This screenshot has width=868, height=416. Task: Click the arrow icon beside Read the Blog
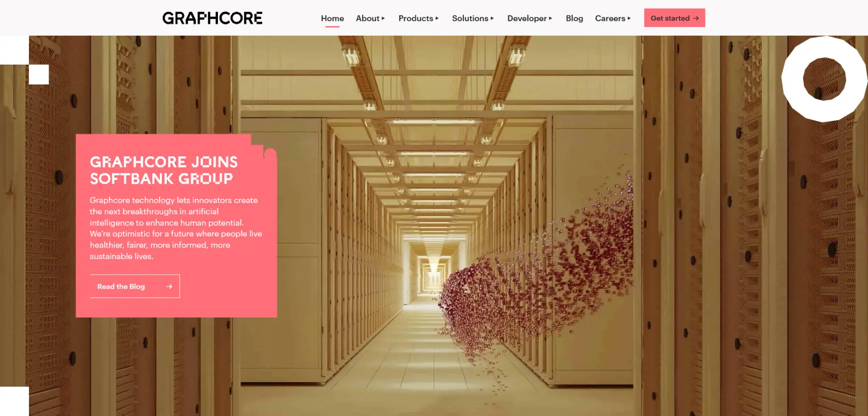point(169,287)
